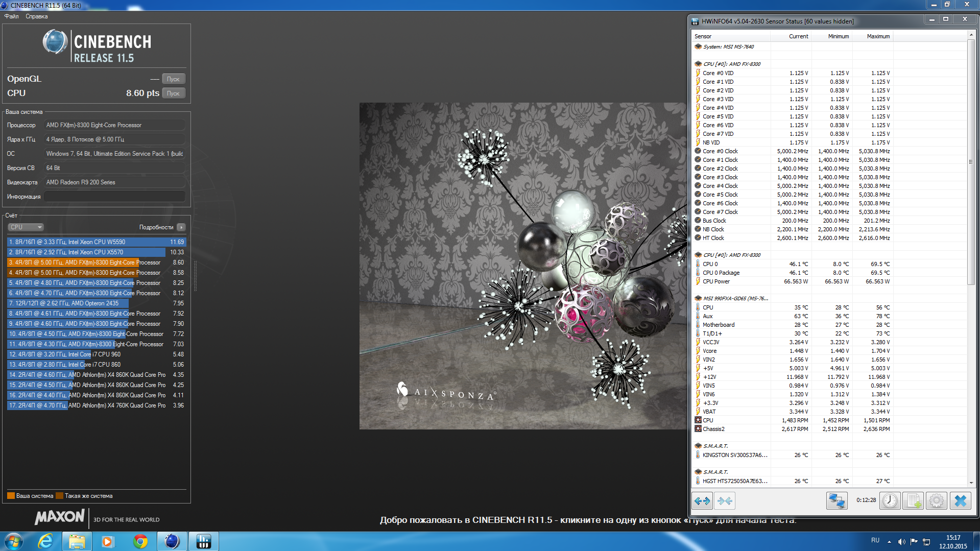Click the Cinebench sphere logo
This screenshot has width=980, height=551.
click(55, 42)
